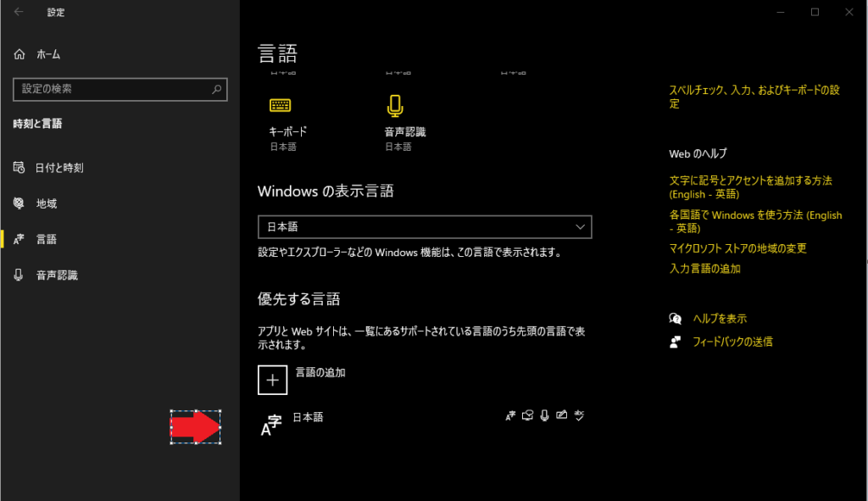Image resolution: width=868 pixels, height=501 pixels.
Task: Click the search magnifier icon in settings search
Action: pyautogui.click(x=216, y=89)
